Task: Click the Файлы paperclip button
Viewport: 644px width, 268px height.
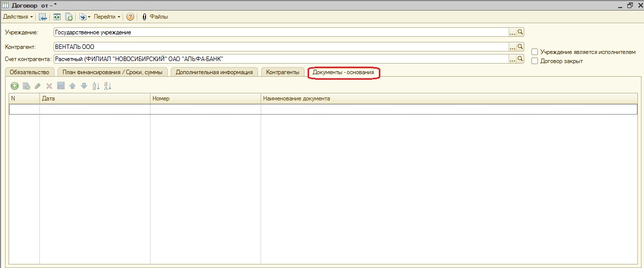Action: pos(155,17)
